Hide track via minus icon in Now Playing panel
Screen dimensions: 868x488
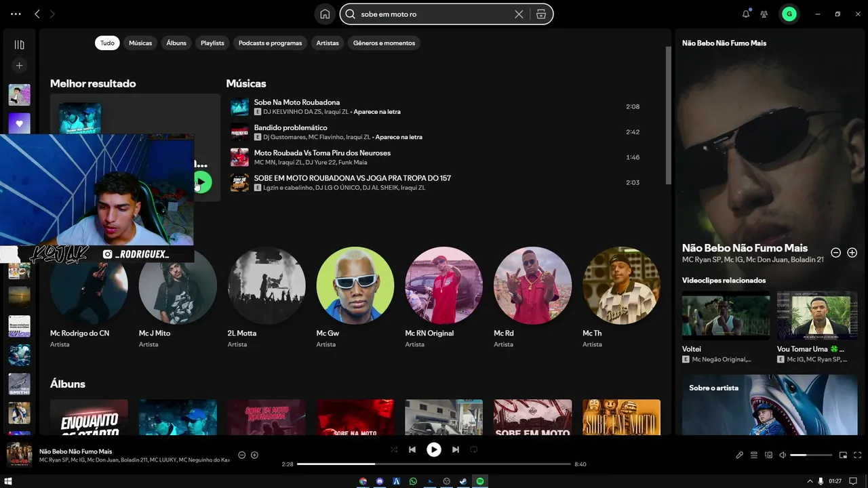pos(835,253)
